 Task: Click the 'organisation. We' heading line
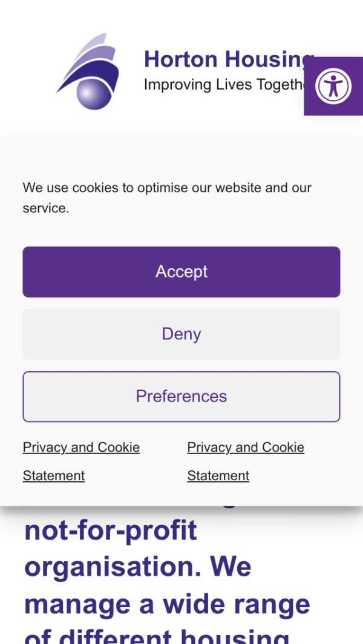tap(137, 567)
